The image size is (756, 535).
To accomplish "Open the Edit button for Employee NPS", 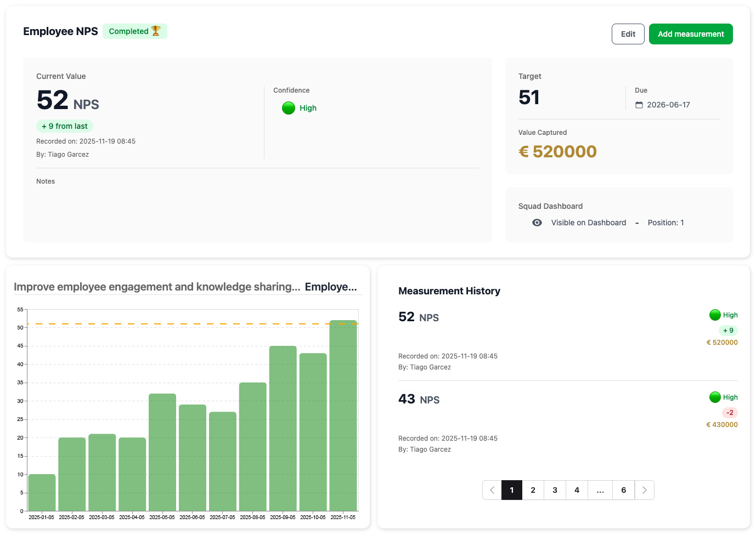I will 628,34.
